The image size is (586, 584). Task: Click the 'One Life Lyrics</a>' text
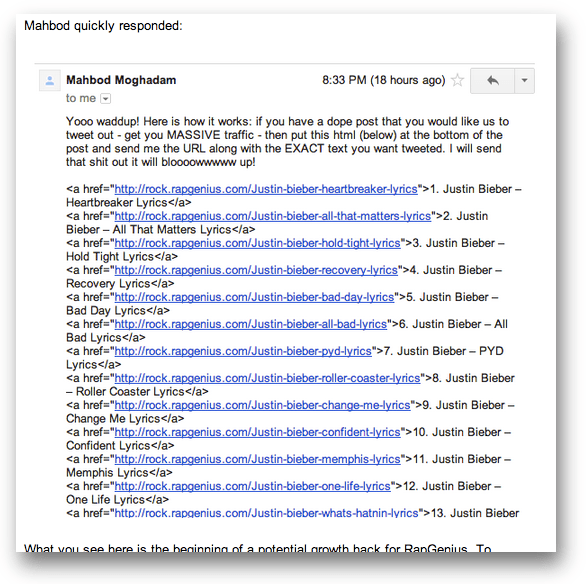(117, 500)
